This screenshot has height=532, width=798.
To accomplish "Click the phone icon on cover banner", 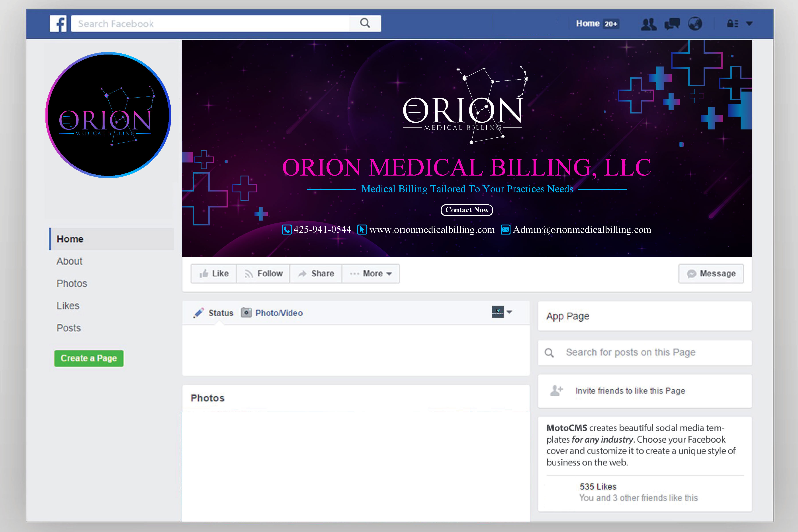I will coord(287,230).
